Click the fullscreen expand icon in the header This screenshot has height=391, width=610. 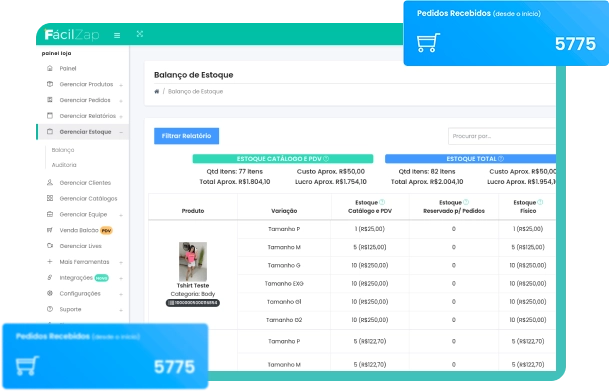[x=140, y=34]
